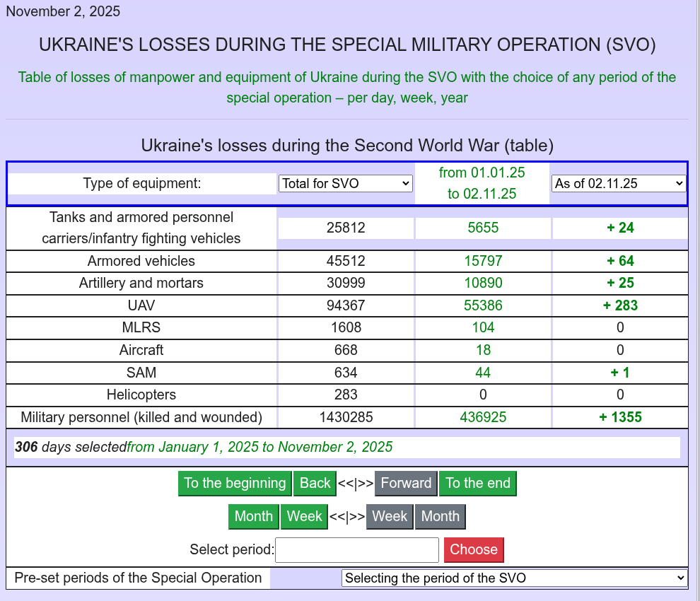Click UAV daily value '+ 283'
This screenshot has height=601, width=700.
(x=620, y=305)
